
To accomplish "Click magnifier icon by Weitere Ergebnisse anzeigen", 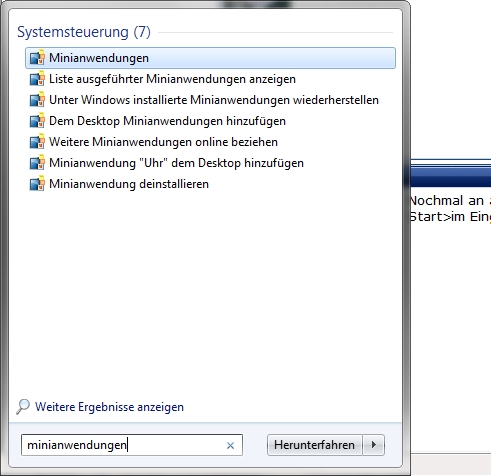I will coord(23,407).
